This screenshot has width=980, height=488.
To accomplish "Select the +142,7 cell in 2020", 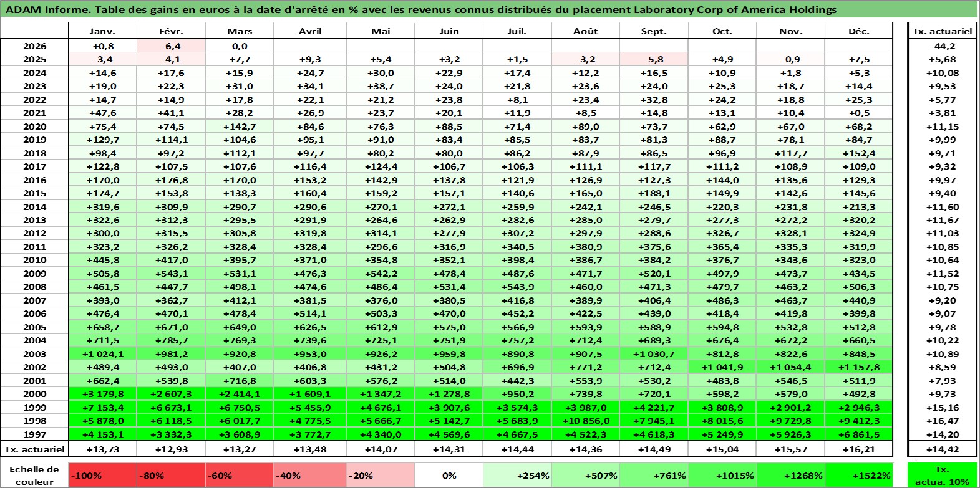I will [240, 127].
